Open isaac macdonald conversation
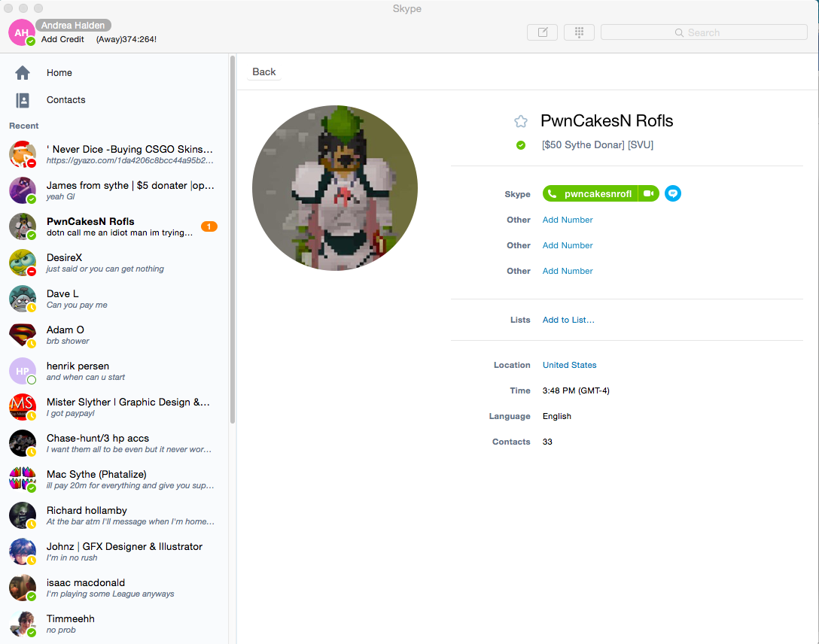The width and height of the screenshot is (819, 644). click(114, 588)
